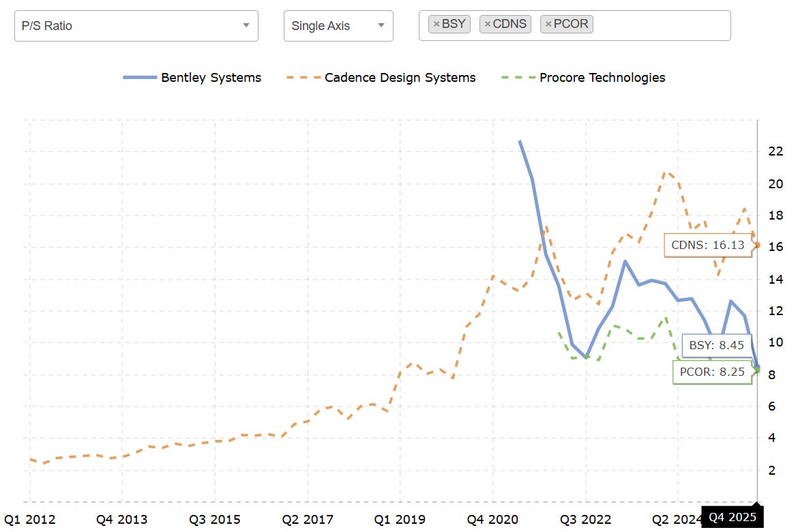Click the 14 value on y-axis

775,279
